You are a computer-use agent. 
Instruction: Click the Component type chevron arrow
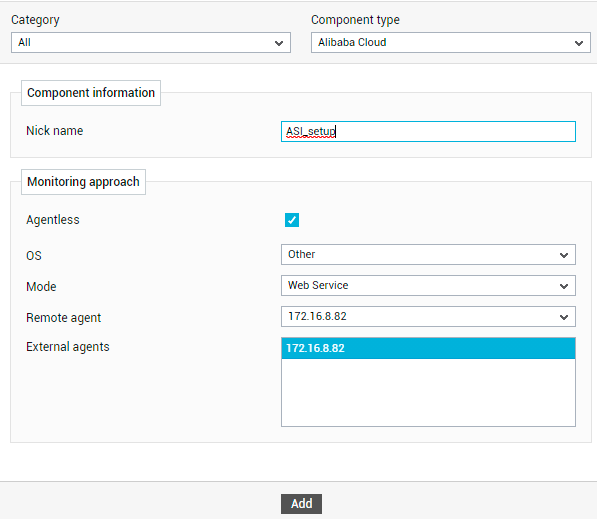pos(579,43)
